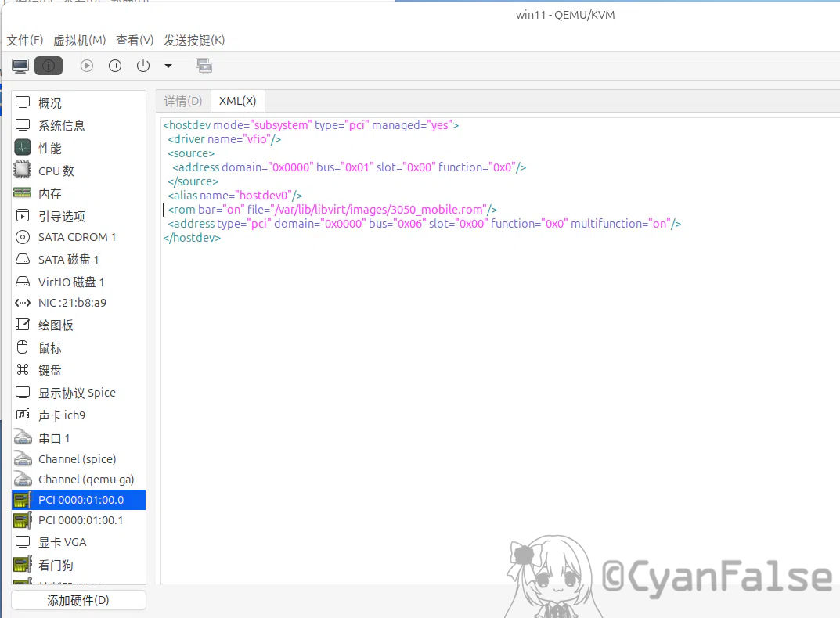This screenshot has width=840, height=618.
Task: Open the 查看(V) menu
Action: pyautogui.click(x=135, y=40)
